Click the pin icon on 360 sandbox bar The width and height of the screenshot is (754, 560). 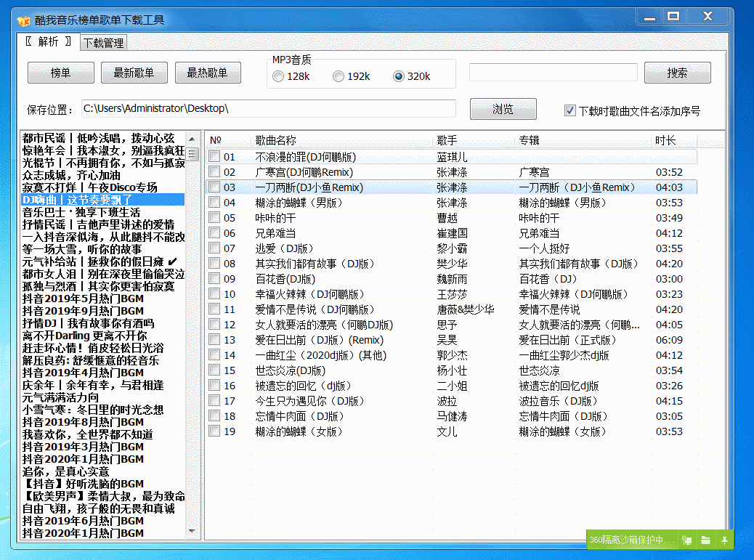point(724,540)
